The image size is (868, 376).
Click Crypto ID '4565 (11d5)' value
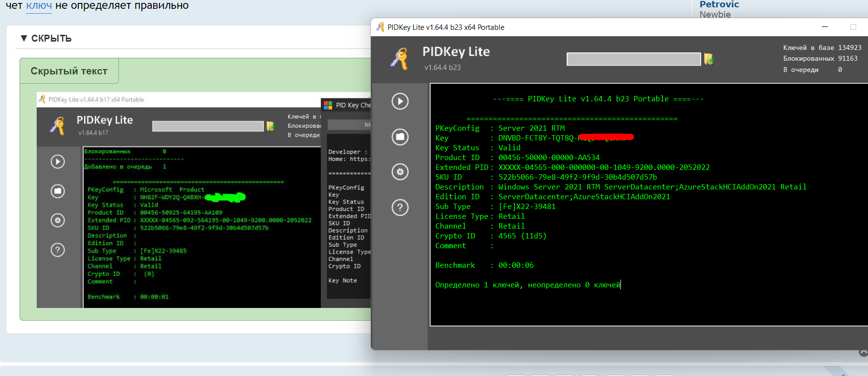click(522, 236)
